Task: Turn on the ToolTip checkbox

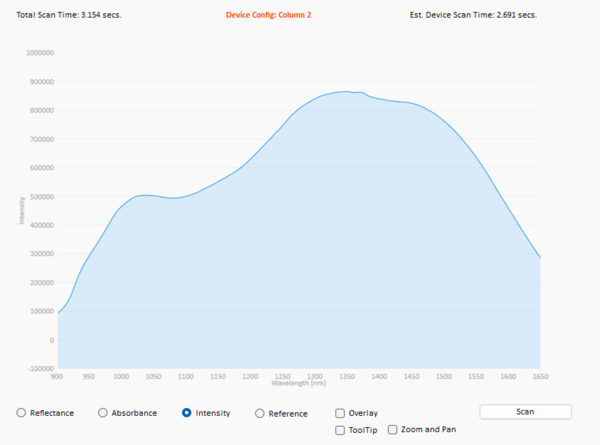Action: coord(340,430)
